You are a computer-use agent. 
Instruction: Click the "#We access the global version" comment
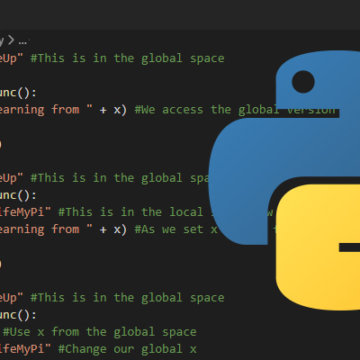point(235,110)
